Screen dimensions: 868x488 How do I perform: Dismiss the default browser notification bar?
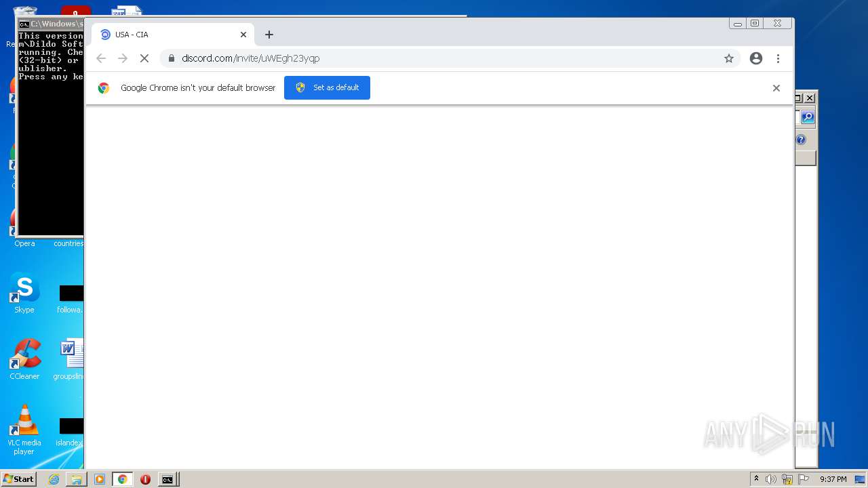click(776, 88)
